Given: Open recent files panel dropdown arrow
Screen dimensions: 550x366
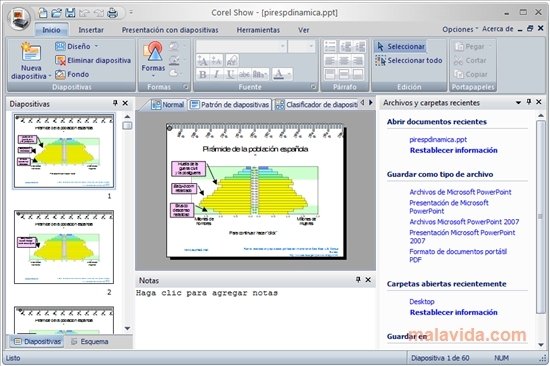Looking at the screenshot, I should click(x=518, y=103).
